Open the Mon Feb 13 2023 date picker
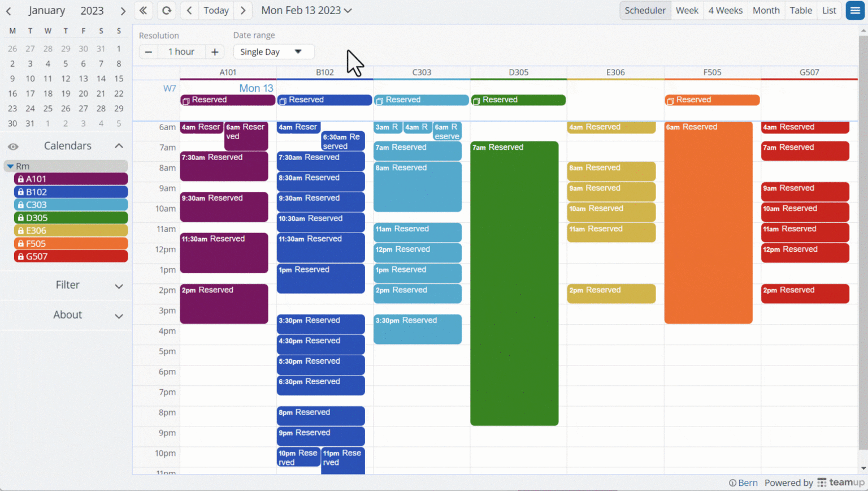Screen dimensions: 868x491 306,10
